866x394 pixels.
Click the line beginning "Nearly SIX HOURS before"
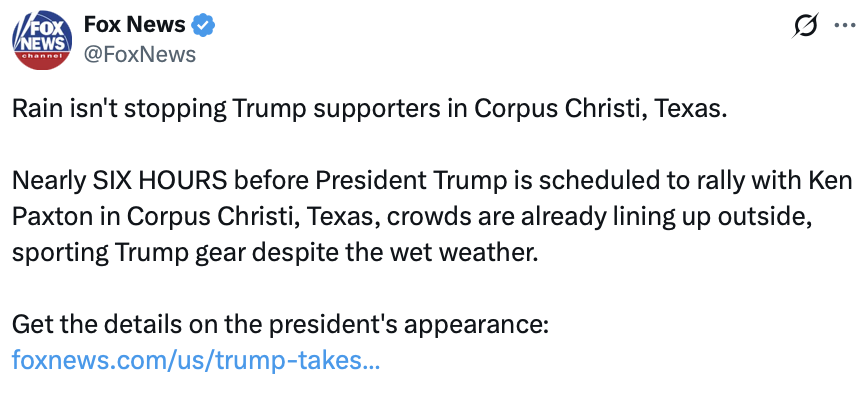coord(432,181)
